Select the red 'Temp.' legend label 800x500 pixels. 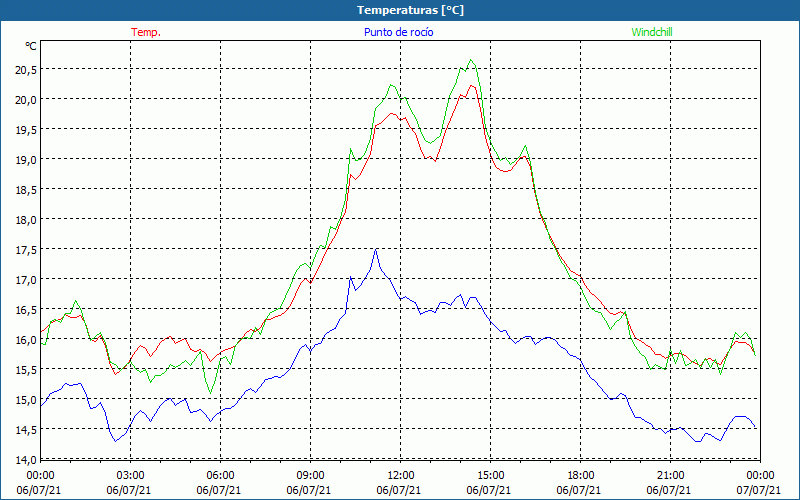[x=146, y=32]
